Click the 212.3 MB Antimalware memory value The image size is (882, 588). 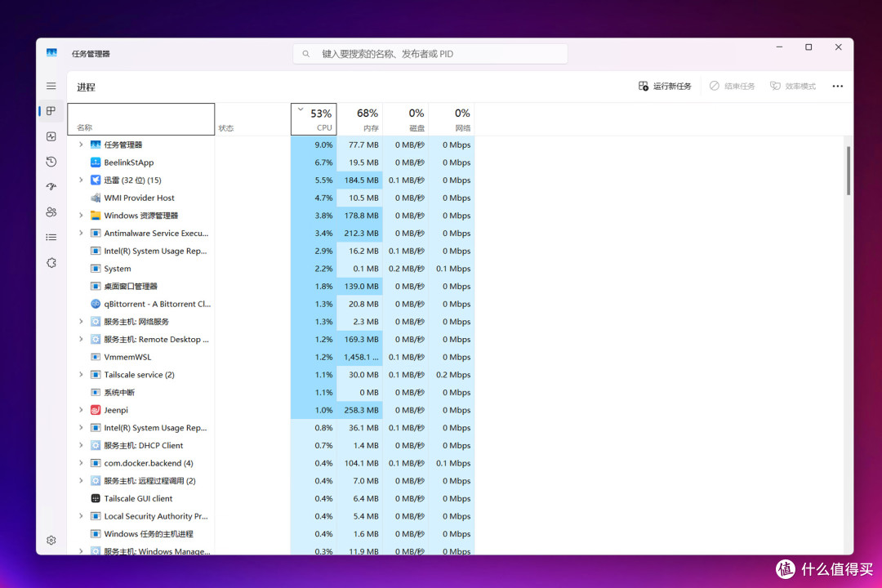point(361,233)
